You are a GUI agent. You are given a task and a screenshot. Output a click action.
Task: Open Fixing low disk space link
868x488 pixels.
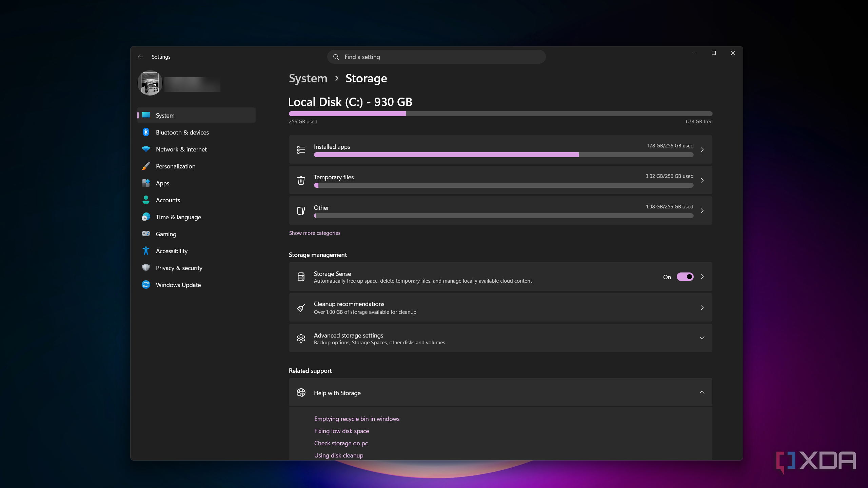point(341,431)
